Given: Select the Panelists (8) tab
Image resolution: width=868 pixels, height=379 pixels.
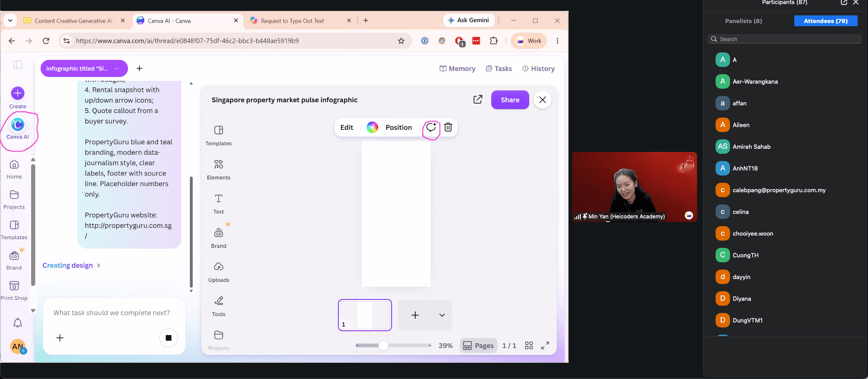Looking at the screenshot, I should point(743,21).
